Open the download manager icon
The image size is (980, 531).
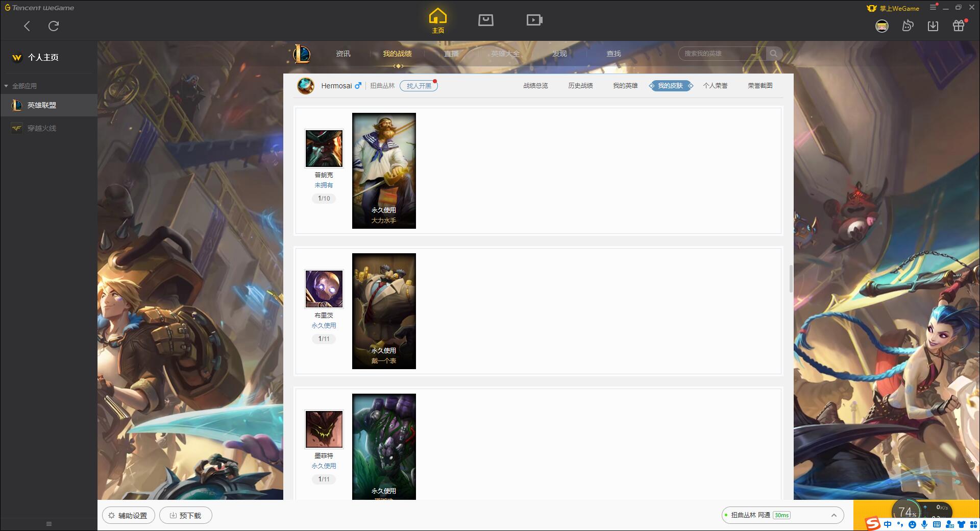coord(933,26)
